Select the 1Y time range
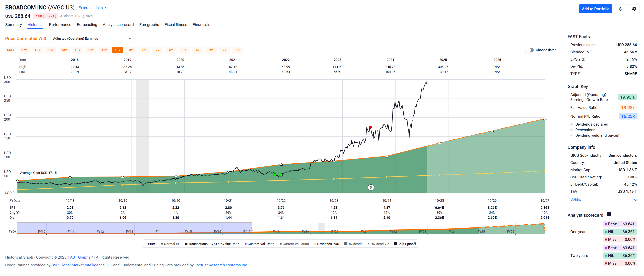Screen dimensions: 644x276 [x=238, y=50]
